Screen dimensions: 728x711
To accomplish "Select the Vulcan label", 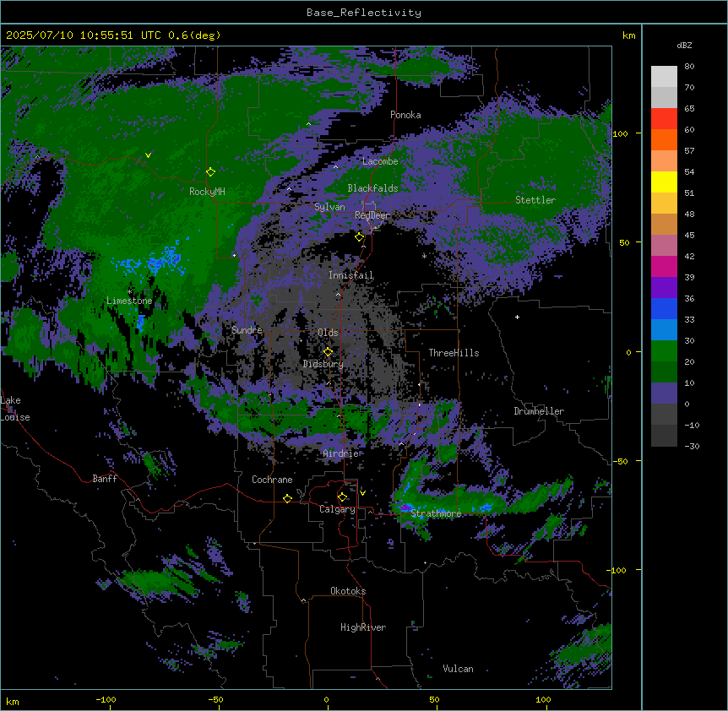I will tap(458, 669).
